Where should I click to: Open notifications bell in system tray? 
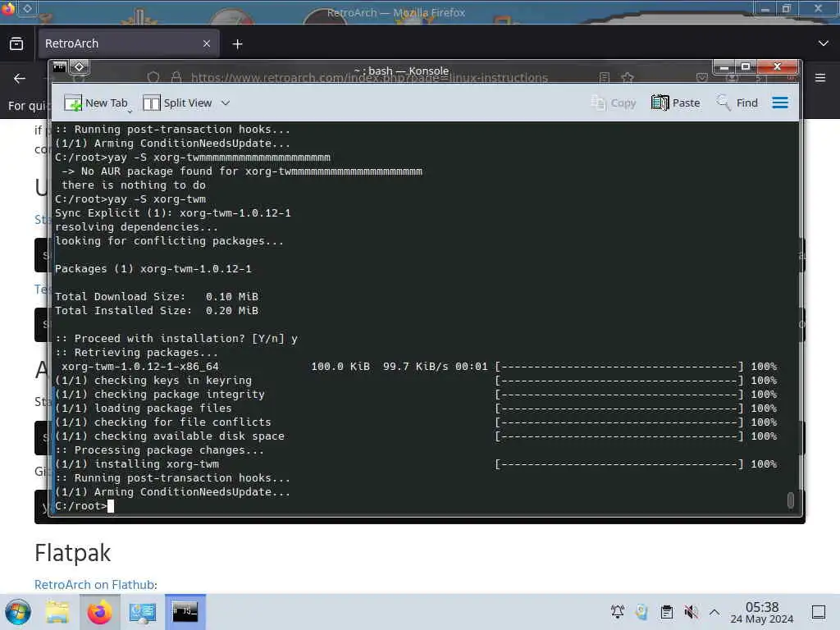tap(617, 612)
